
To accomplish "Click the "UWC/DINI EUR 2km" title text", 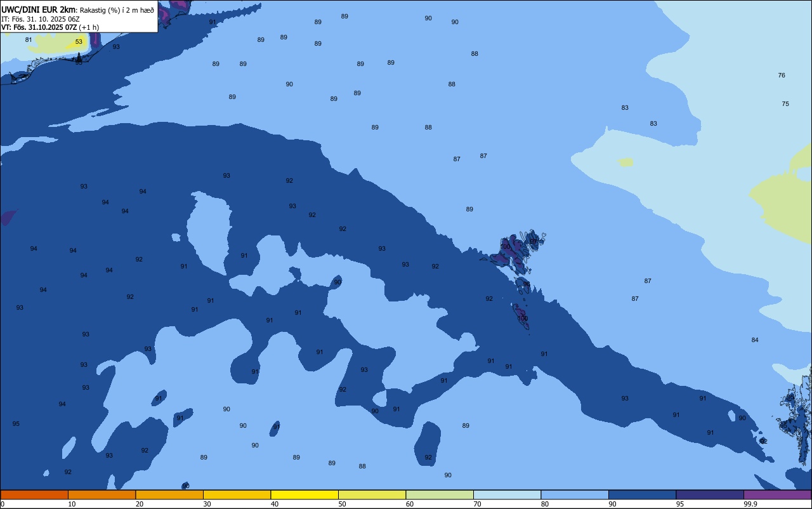I will click(38, 10).
